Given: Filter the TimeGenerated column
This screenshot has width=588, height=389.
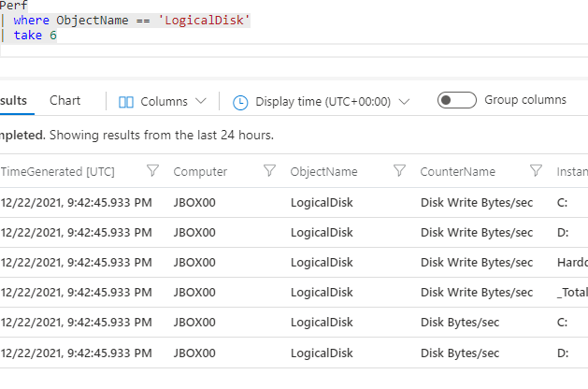Looking at the screenshot, I should (x=153, y=171).
